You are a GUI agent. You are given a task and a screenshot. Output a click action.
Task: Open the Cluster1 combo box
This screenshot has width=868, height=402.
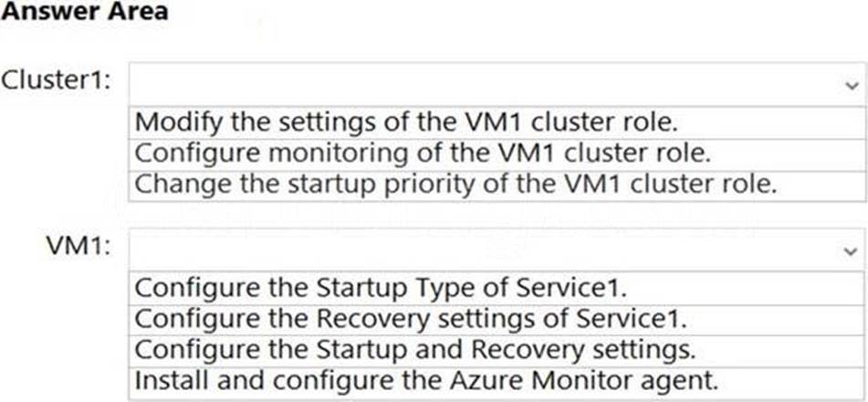[497, 82]
